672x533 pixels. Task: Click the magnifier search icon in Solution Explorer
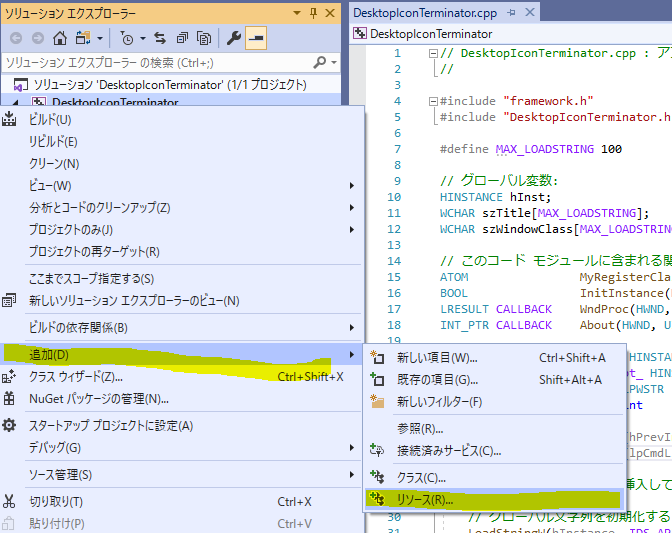point(320,63)
